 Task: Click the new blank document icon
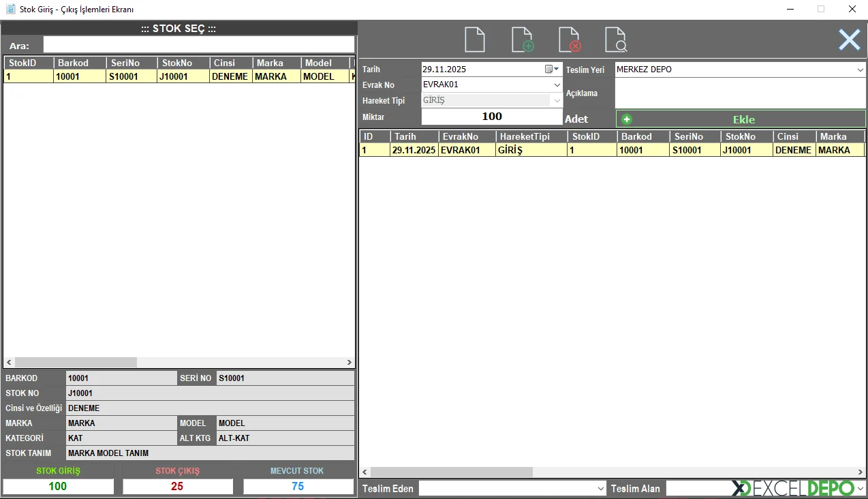point(474,40)
